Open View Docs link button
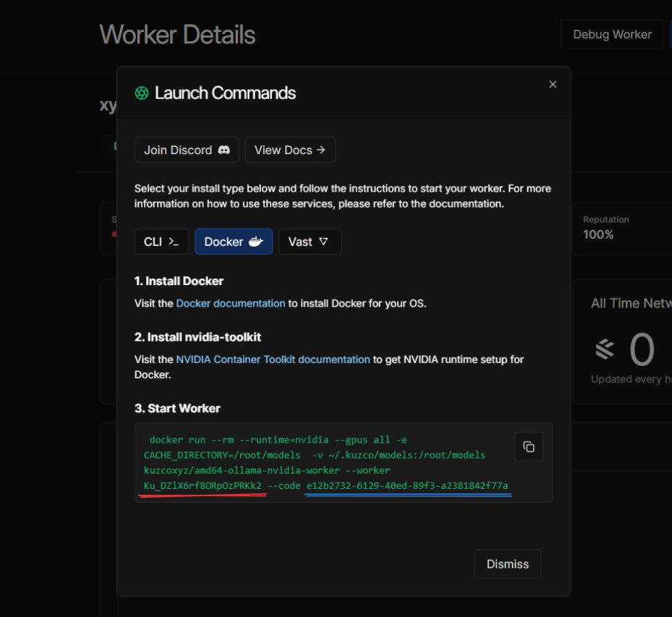The height and width of the screenshot is (617, 672). point(290,150)
